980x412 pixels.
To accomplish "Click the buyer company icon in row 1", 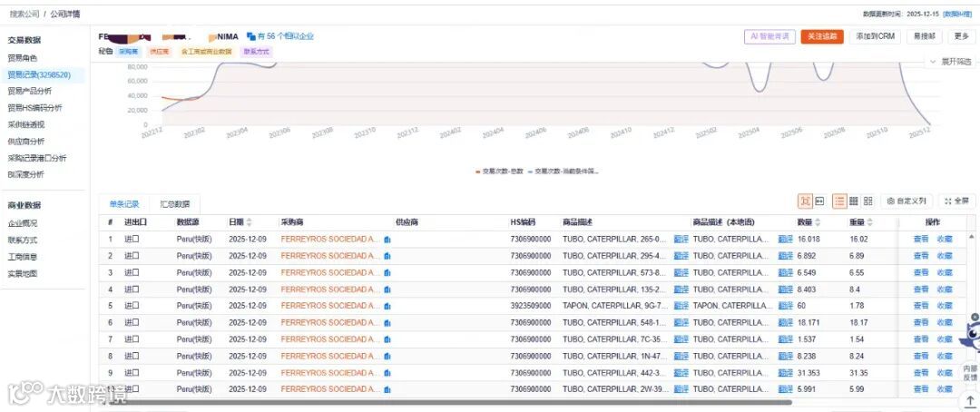I will [387, 240].
